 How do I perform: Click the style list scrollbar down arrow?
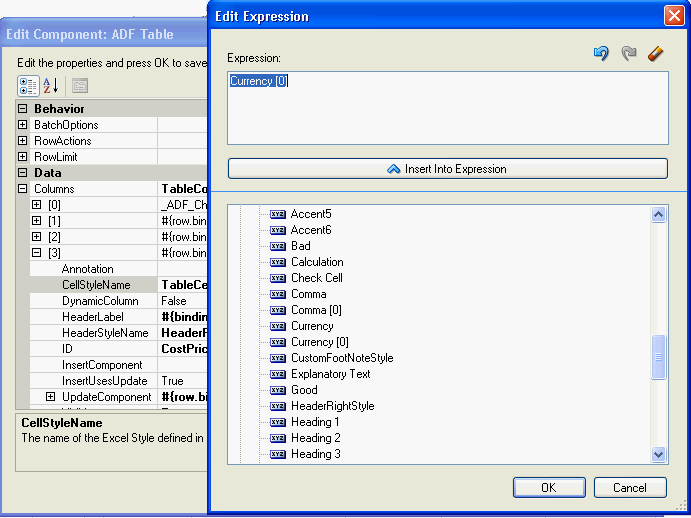click(658, 454)
